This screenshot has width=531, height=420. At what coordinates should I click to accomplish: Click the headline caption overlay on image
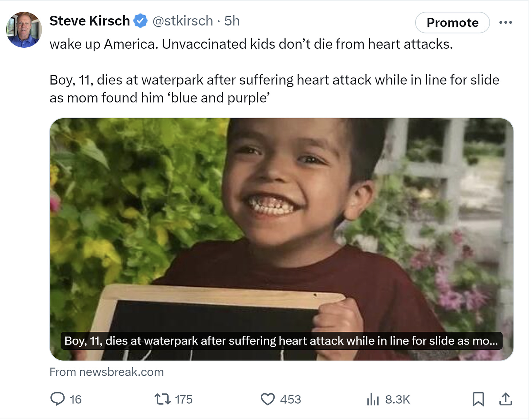coord(281,341)
